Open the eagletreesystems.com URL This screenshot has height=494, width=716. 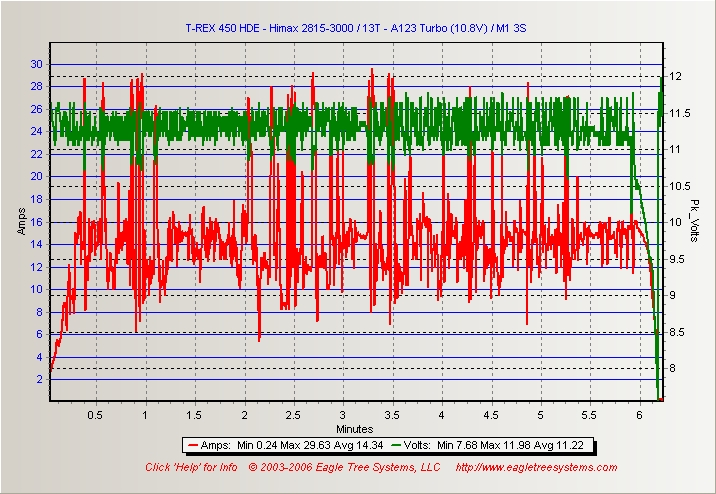click(537, 468)
